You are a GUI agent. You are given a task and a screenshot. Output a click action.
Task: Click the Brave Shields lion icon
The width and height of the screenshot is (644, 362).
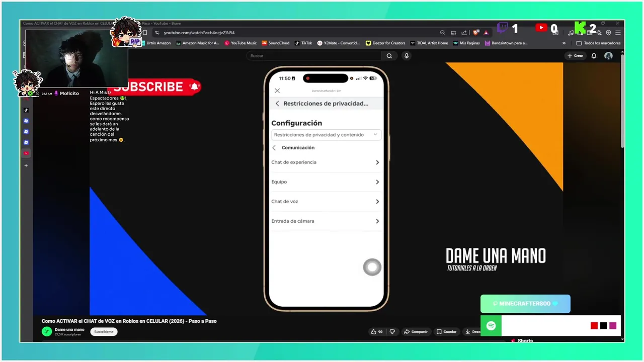tap(476, 33)
